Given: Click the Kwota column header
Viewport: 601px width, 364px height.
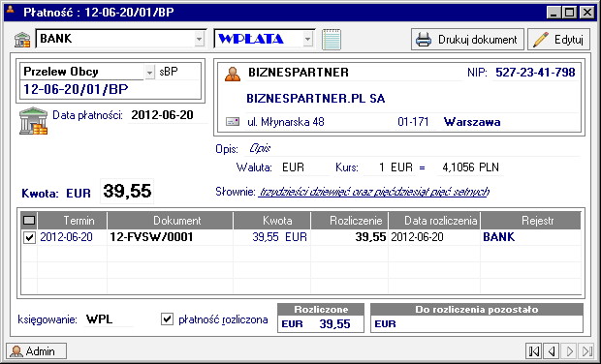Looking at the screenshot, I should [x=271, y=221].
